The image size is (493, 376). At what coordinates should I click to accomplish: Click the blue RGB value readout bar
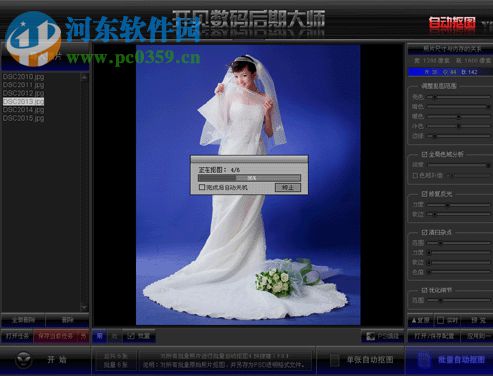[x=450, y=72]
